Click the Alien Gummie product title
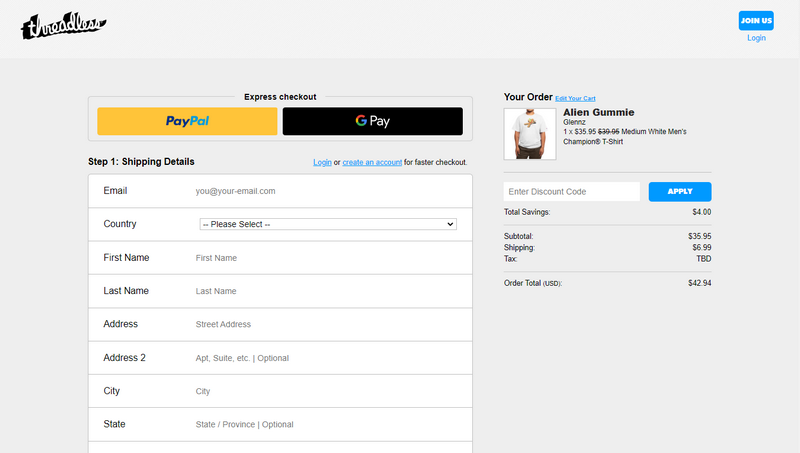The width and height of the screenshot is (800, 453). click(598, 112)
